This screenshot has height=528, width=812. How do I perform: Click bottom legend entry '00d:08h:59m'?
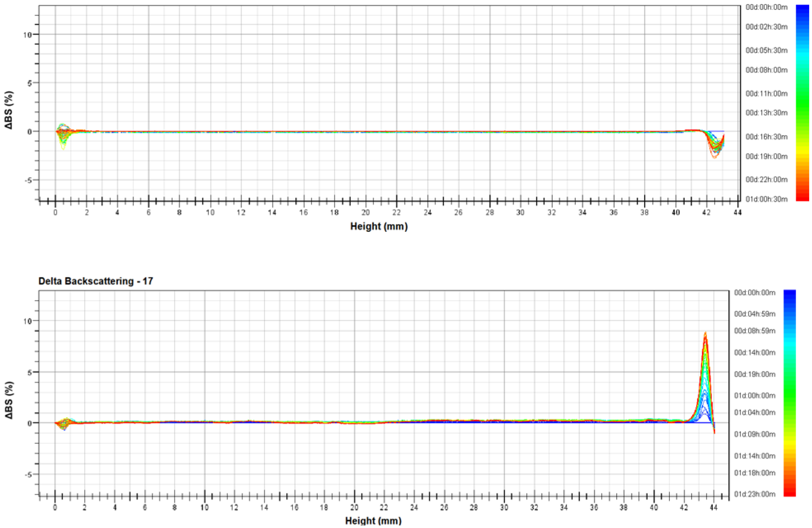click(754, 331)
